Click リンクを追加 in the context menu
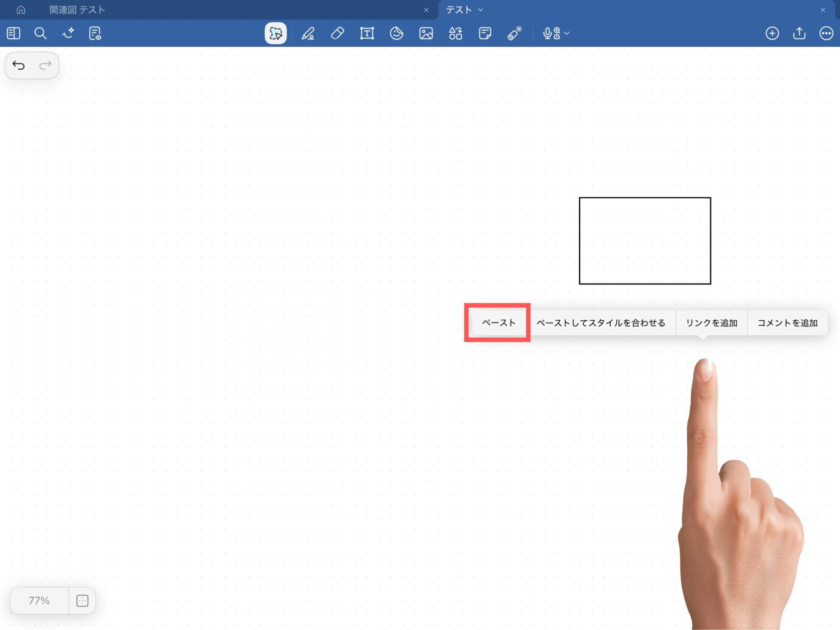Viewport: 840px width, 630px height. [x=711, y=323]
